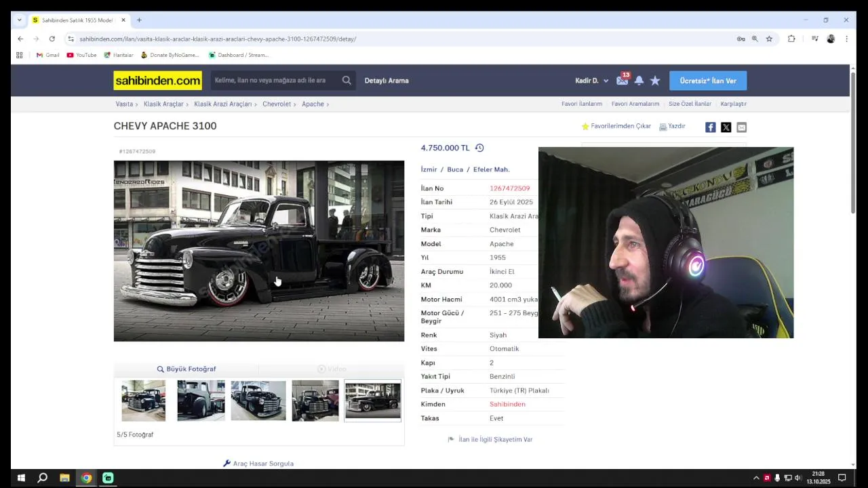This screenshot has height=488, width=868.
Task: Select second photo thumbnail
Action: [201, 401]
